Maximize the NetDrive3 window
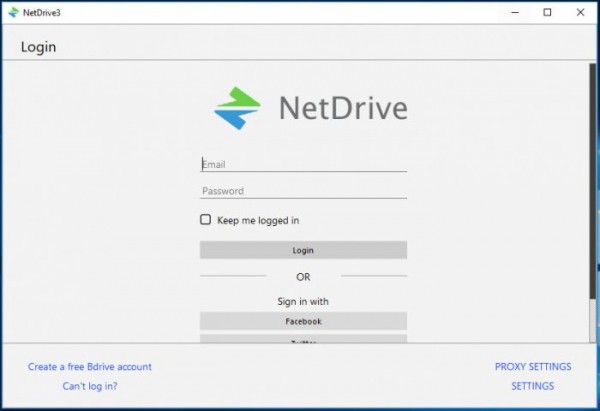 548,13
